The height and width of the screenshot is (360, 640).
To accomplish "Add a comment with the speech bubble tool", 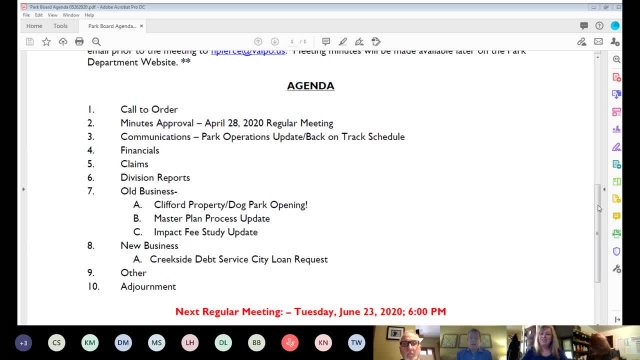I will tap(326, 42).
